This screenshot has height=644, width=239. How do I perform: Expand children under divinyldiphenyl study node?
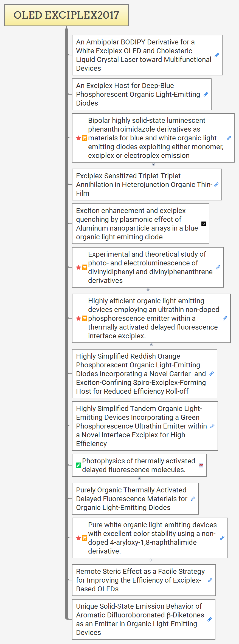tap(148, 290)
